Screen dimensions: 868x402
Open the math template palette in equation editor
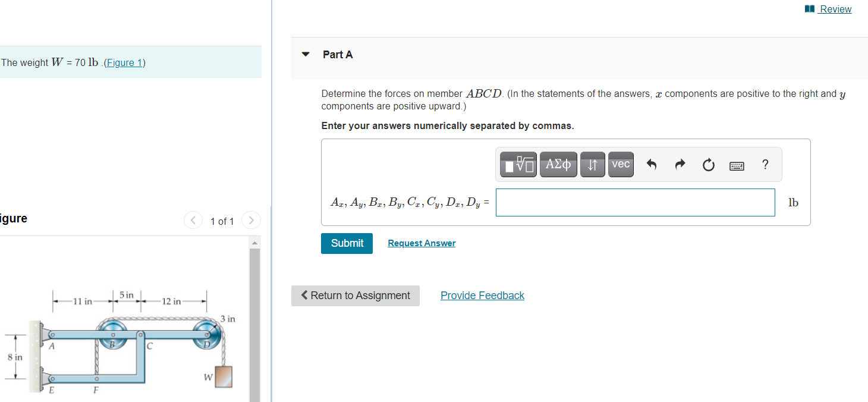point(517,164)
